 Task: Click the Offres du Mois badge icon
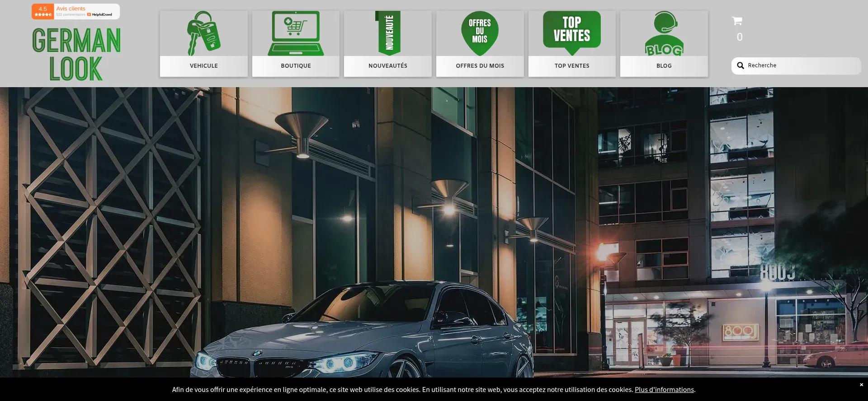click(x=480, y=33)
